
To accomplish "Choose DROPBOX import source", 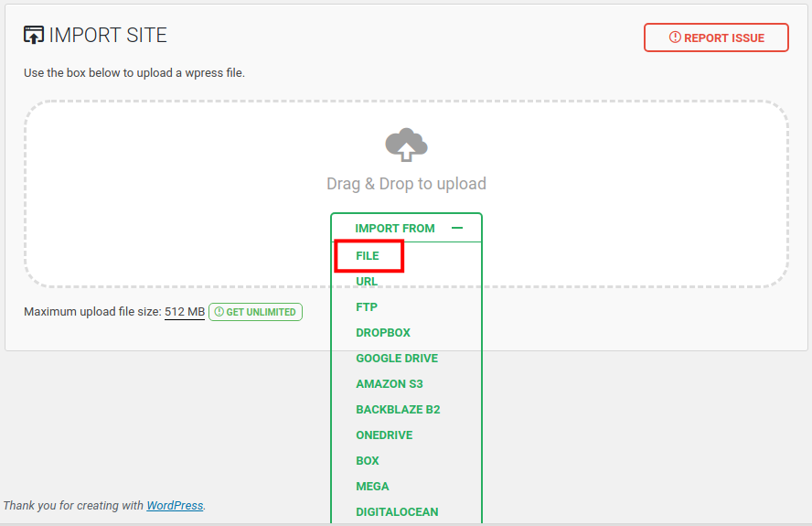I will click(x=383, y=333).
